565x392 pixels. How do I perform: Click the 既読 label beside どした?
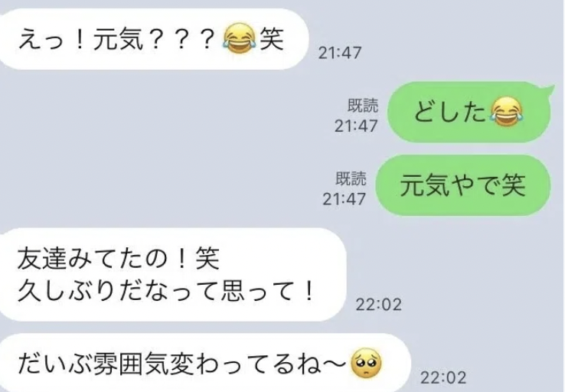362,106
